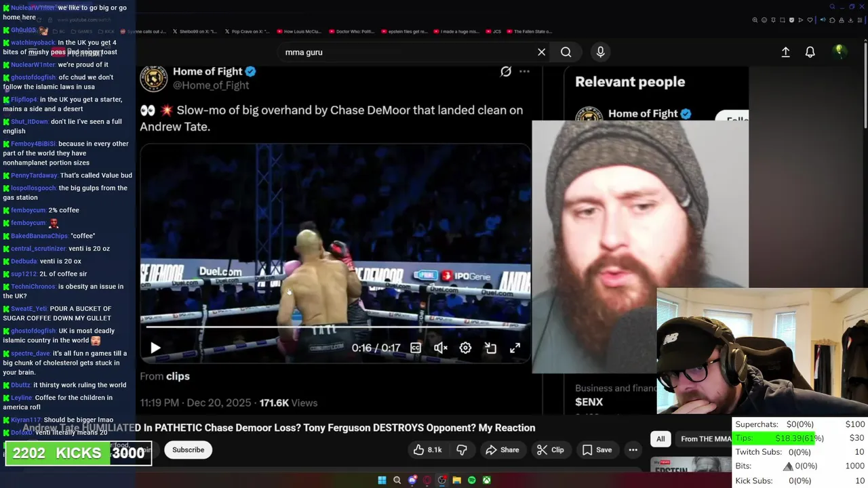Open the Windows Start menu
The image size is (868, 488).
point(382,480)
